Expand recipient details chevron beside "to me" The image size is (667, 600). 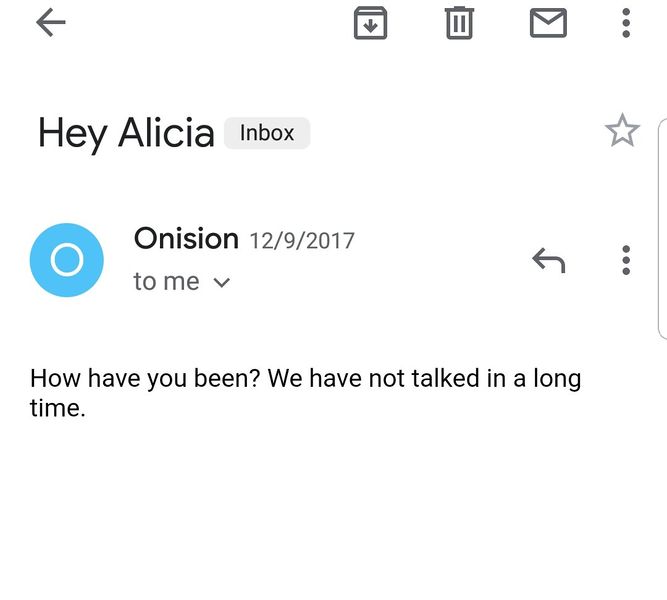[222, 283]
